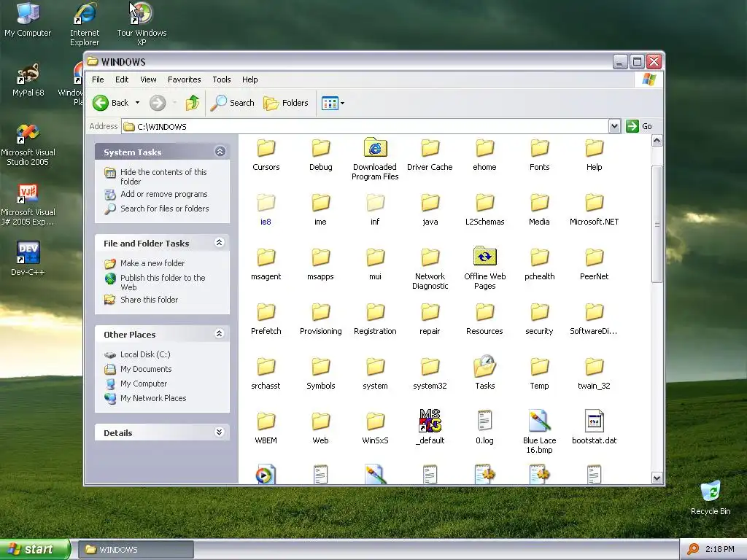
Task: Click Publish this folder to the Web
Action: point(163,282)
